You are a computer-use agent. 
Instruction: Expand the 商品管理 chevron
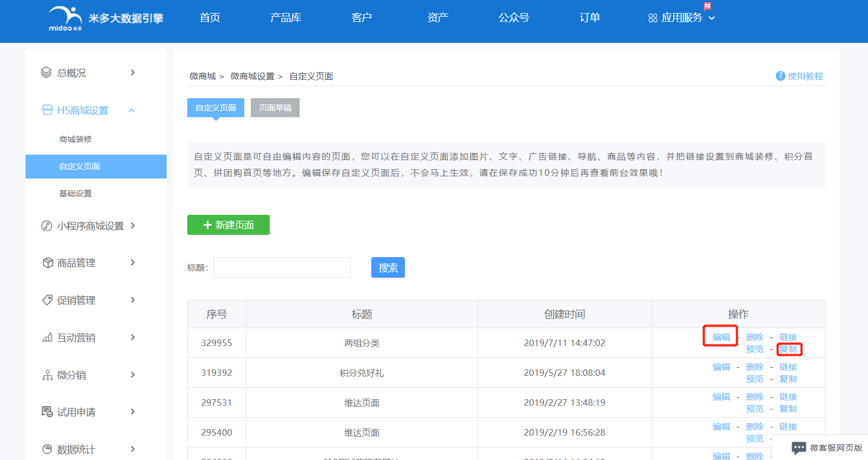click(x=132, y=263)
